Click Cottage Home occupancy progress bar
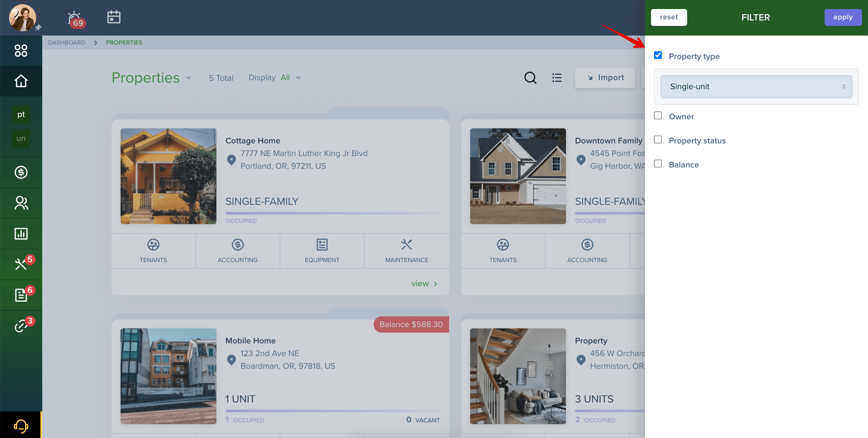The height and width of the screenshot is (438, 868). [x=332, y=213]
